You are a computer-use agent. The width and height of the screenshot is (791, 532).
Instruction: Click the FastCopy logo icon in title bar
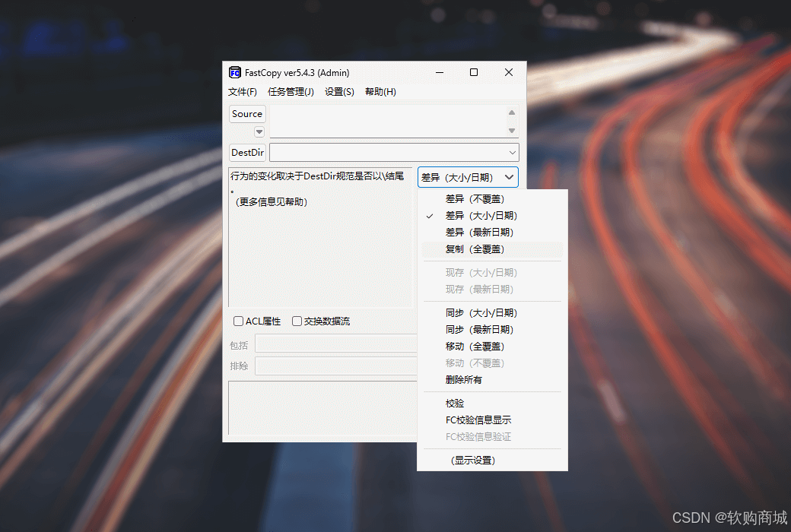click(x=235, y=72)
